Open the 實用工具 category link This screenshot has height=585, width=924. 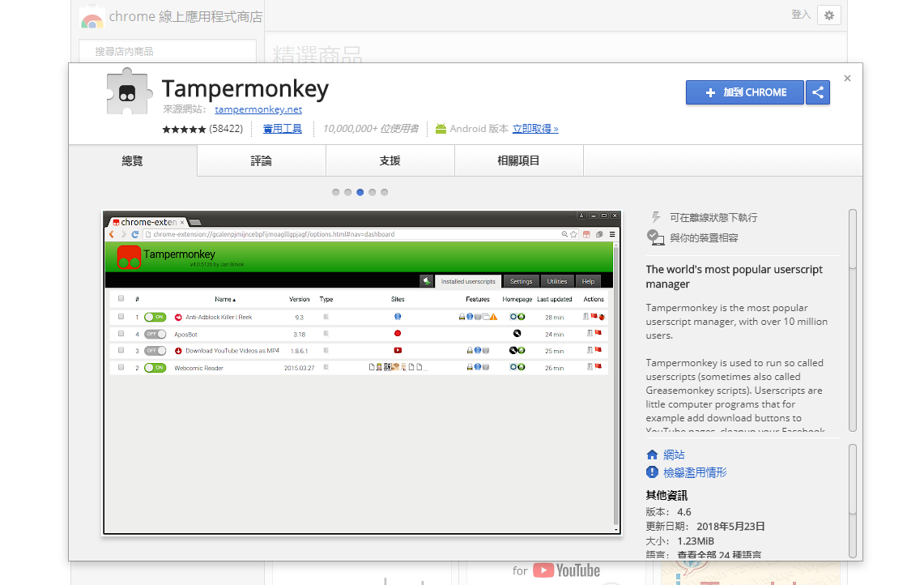tap(283, 129)
